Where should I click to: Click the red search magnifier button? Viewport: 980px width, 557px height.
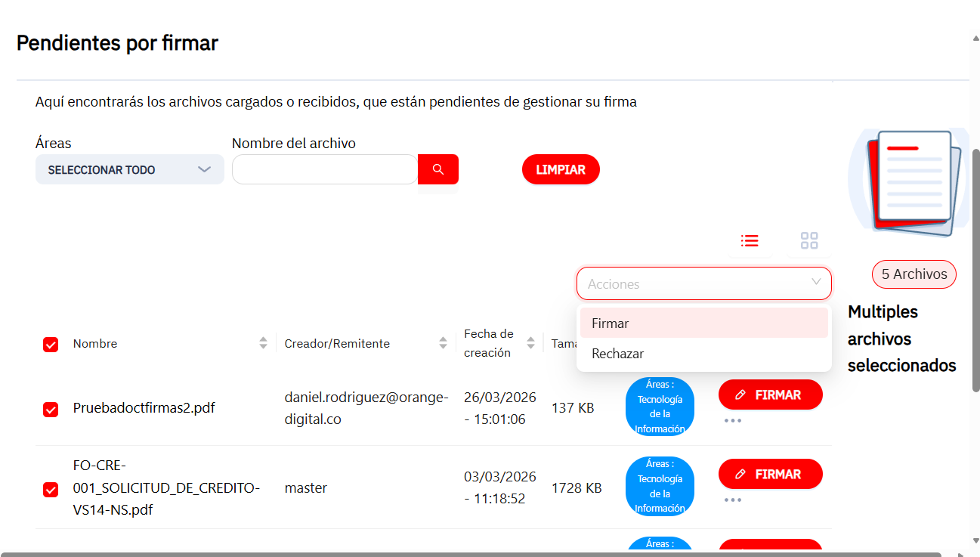[x=438, y=169]
